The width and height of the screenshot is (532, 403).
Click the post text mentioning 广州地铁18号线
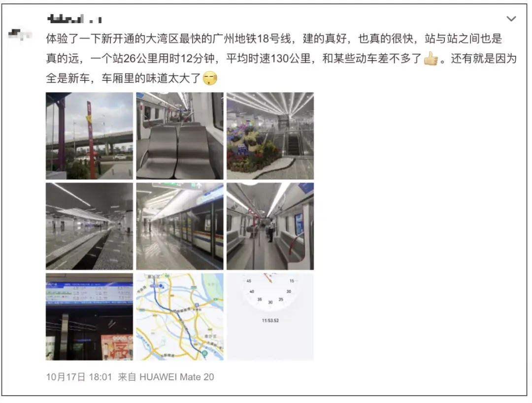coord(281,58)
